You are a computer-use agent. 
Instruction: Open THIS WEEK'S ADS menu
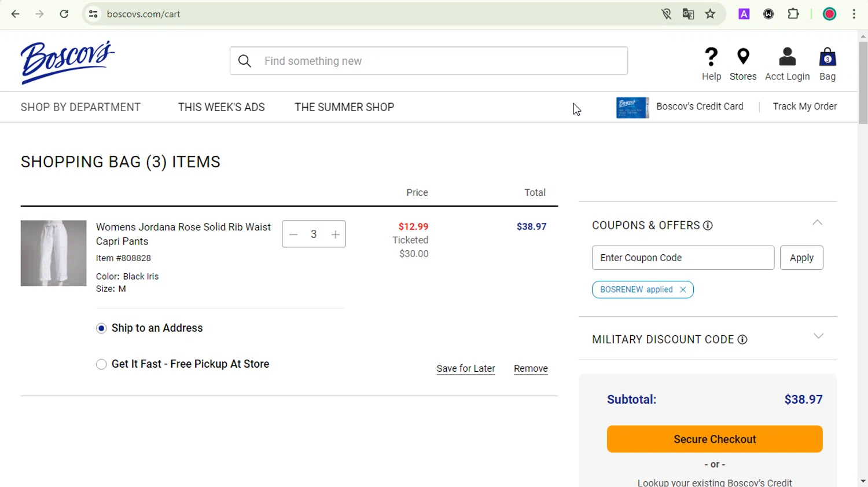pos(221,107)
